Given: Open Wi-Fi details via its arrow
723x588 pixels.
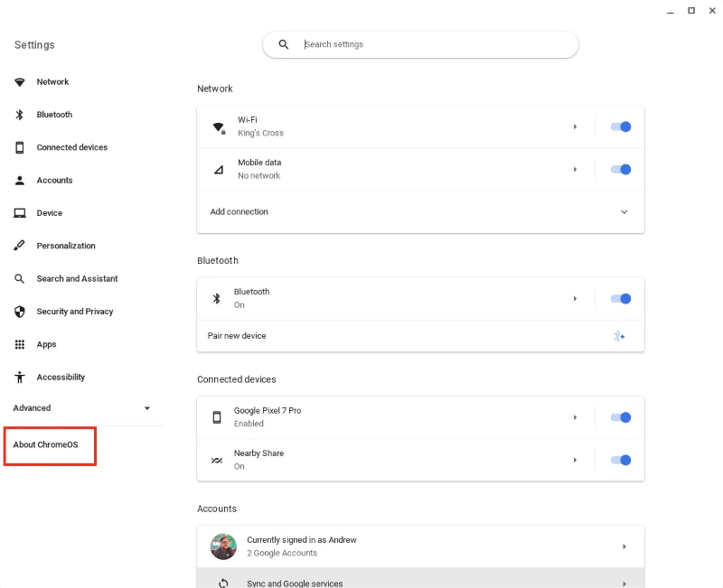Looking at the screenshot, I should [x=576, y=126].
